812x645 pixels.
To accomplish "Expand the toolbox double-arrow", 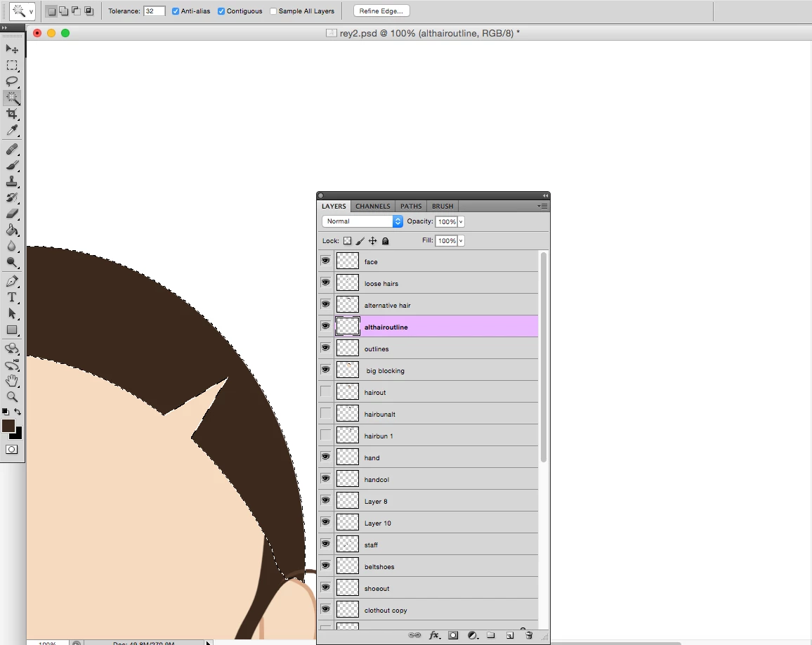I will 4,27.
